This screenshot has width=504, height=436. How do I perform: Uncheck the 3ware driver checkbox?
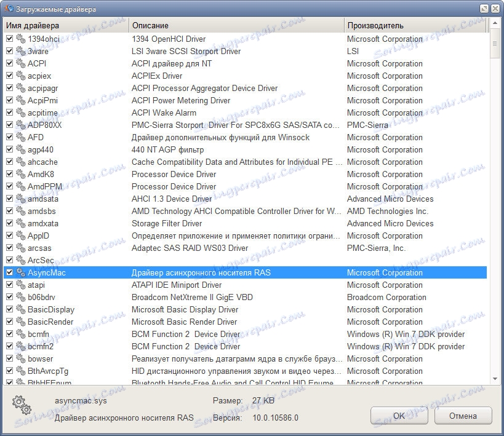coord(10,51)
